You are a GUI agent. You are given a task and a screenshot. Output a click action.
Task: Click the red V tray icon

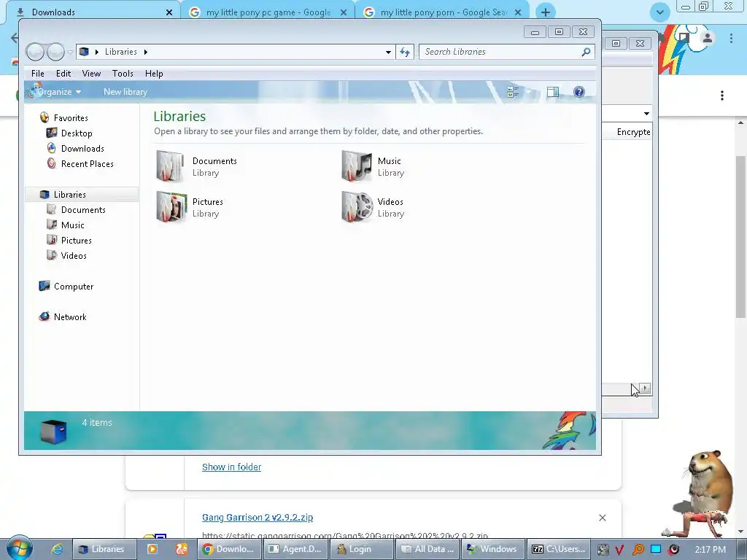coord(620,550)
